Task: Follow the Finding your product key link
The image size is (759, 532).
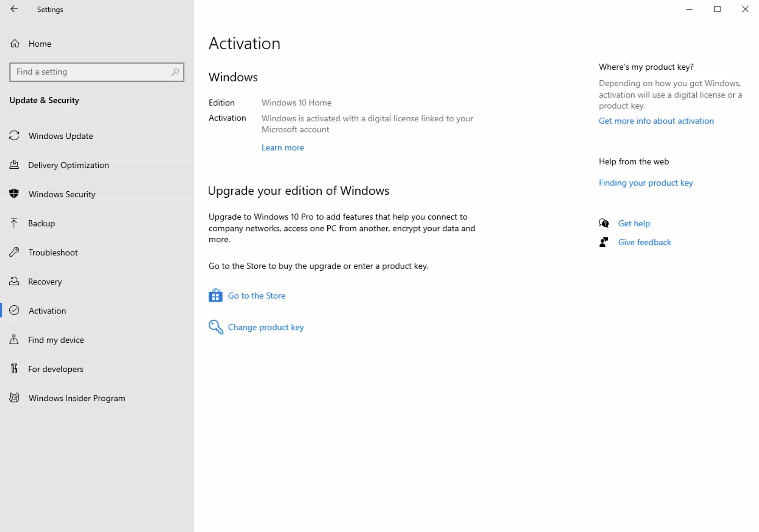Action: (x=645, y=183)
